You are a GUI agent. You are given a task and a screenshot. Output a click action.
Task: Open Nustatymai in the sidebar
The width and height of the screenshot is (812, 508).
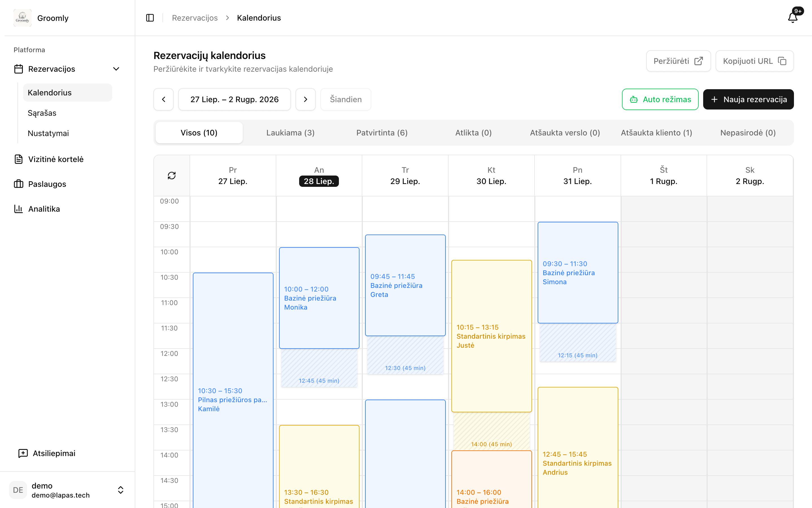tap(67, 133)
